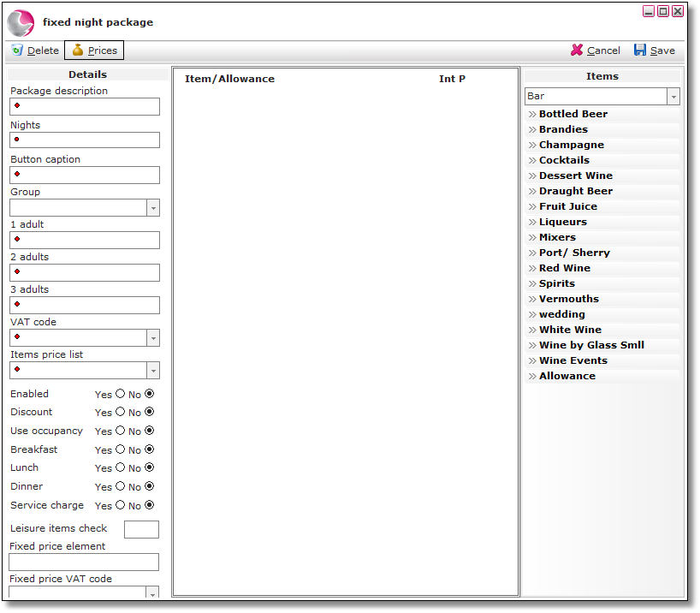This screenshot has height=613, width=700.
Task: Click the Leisure items check box field
Action: 141,529
